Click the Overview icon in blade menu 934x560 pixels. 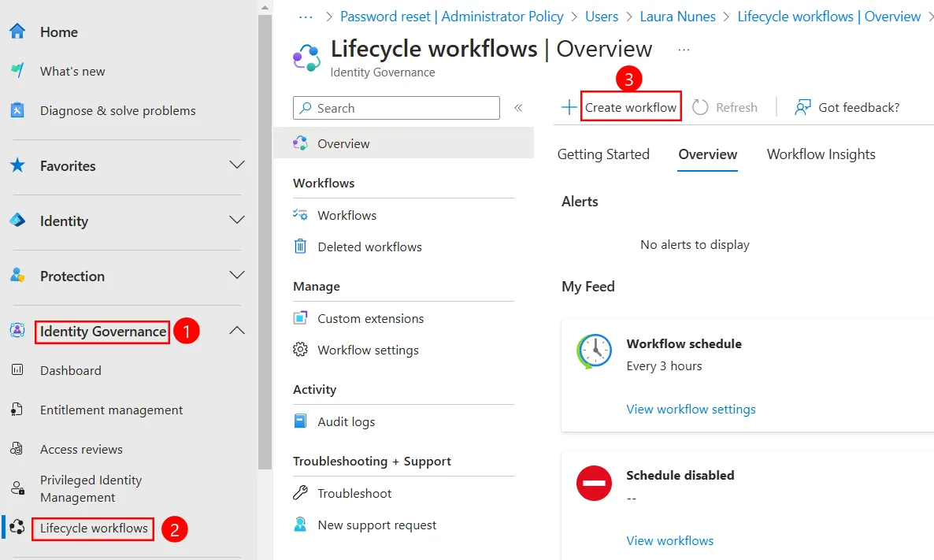(x=301, y=143)
